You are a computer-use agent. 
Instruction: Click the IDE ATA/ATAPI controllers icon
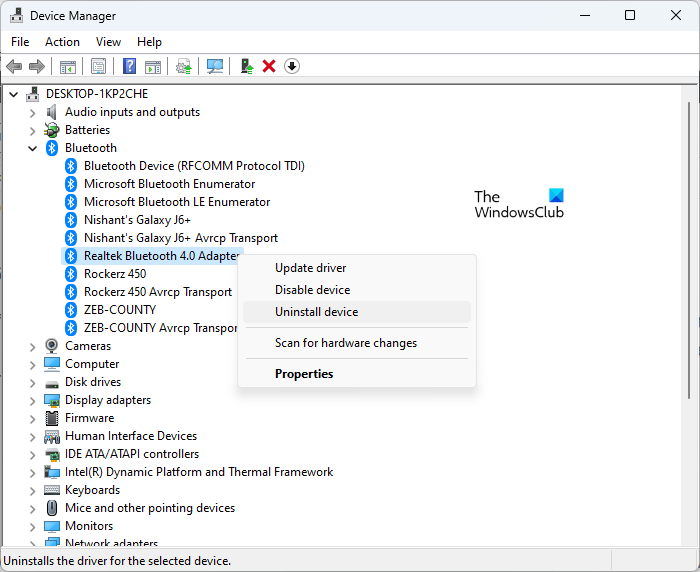pyautogui.click(x=52, y=455)
